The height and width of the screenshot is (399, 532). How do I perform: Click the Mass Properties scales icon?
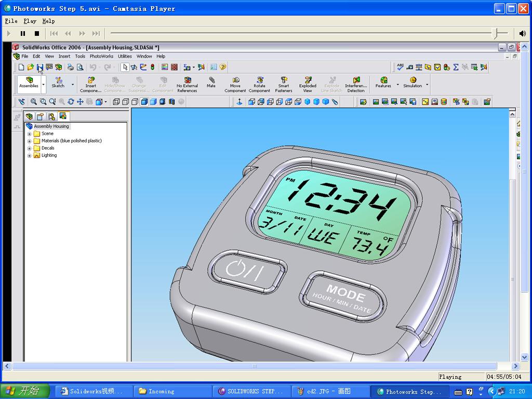click(x=419, y=67)
